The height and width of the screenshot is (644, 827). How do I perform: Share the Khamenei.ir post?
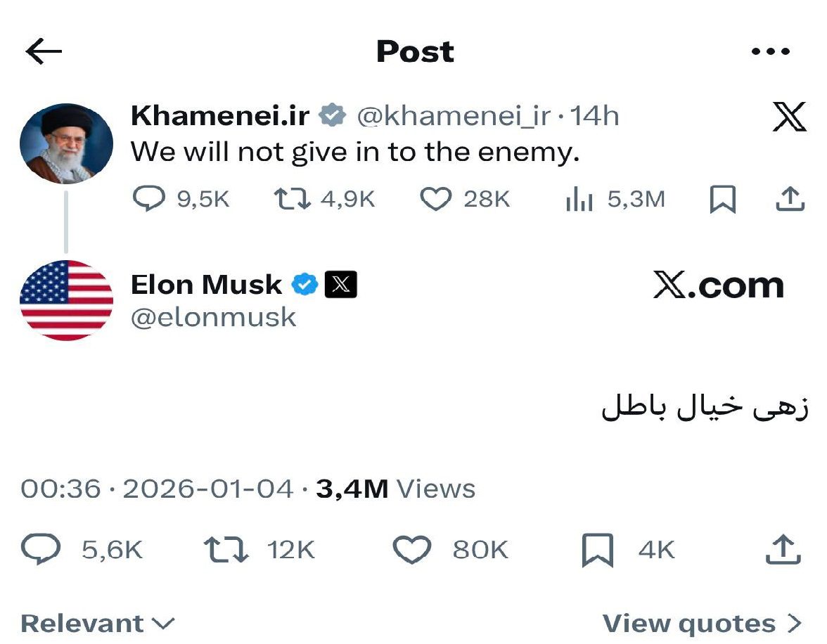point(789,200)
